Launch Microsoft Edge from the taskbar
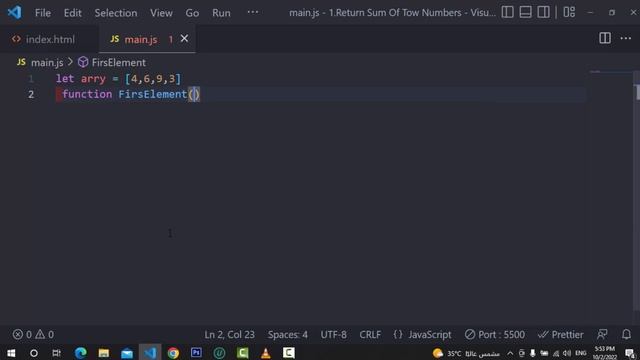Image resolution: width=640 pixels, height=360 pixels. [80, 353]
